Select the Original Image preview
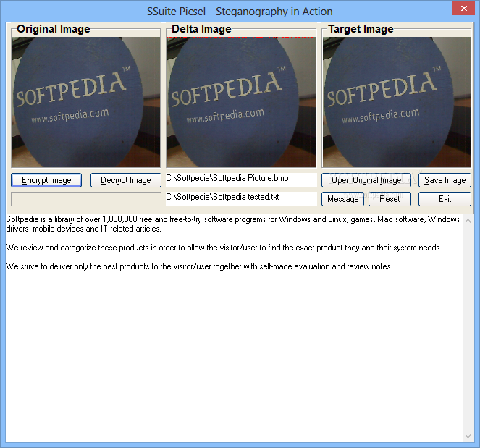480x448 pixels. pos(86,102)
